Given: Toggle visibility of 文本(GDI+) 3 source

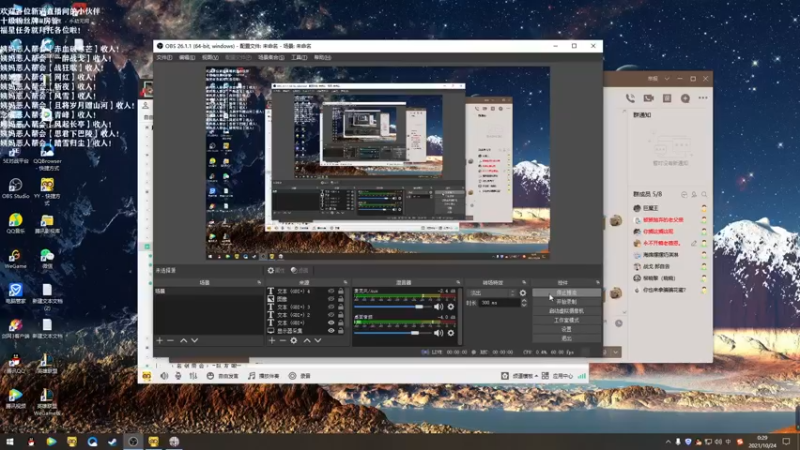Looking at the screenshot, I should point(331,307).
